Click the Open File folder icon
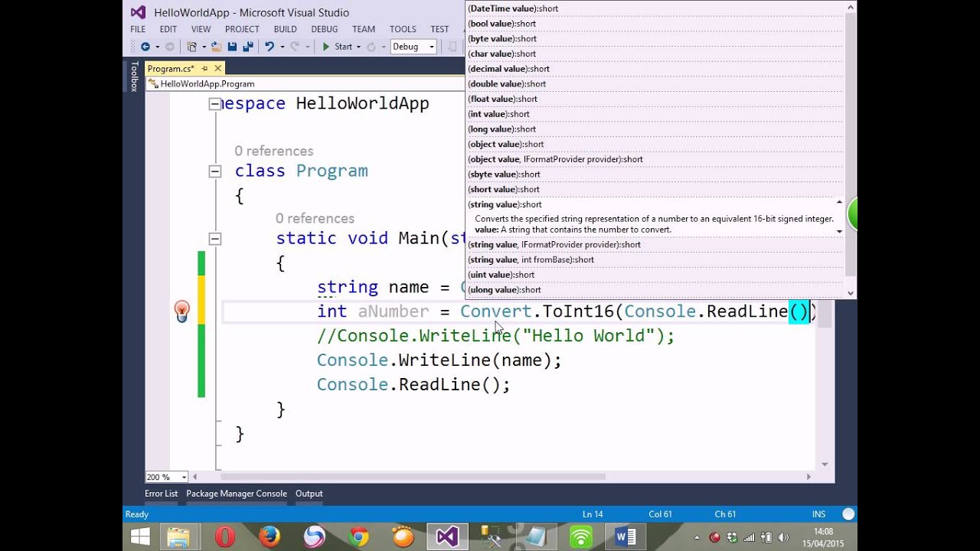 point(217,47)
